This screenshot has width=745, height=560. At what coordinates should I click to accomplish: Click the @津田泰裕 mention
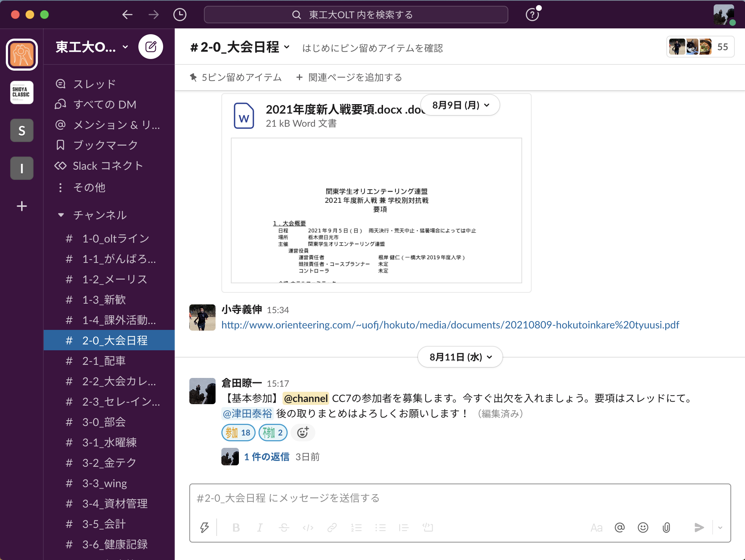coord(247,413)
